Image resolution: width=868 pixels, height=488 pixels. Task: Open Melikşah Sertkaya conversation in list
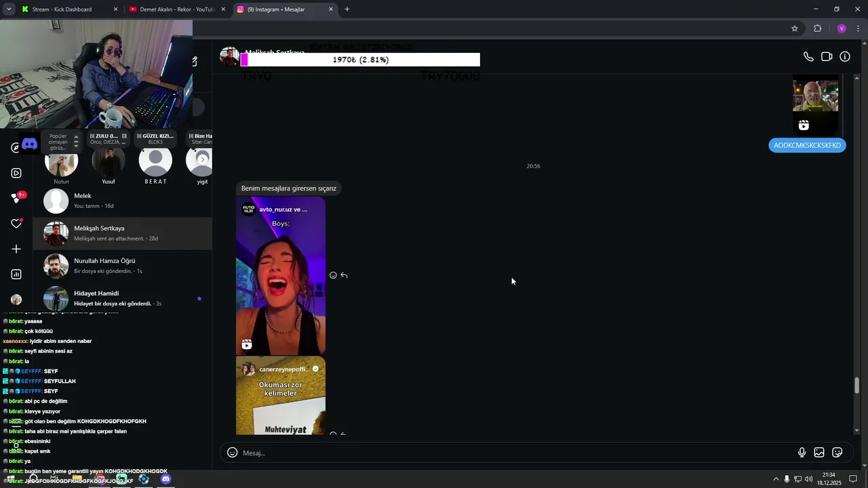[123, 233]
